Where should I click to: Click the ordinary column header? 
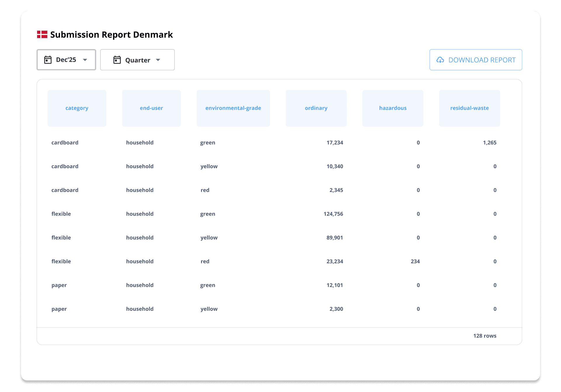[316, 108]
